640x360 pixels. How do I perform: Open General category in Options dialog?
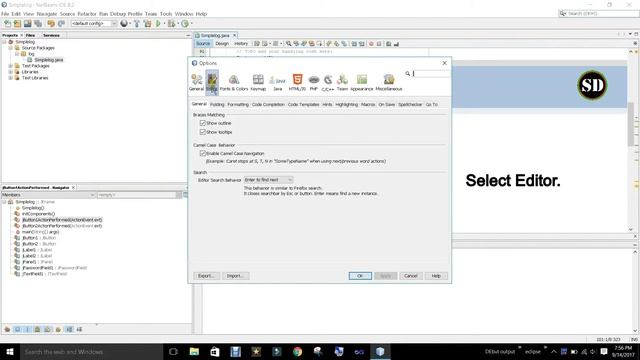pos(196,82)
